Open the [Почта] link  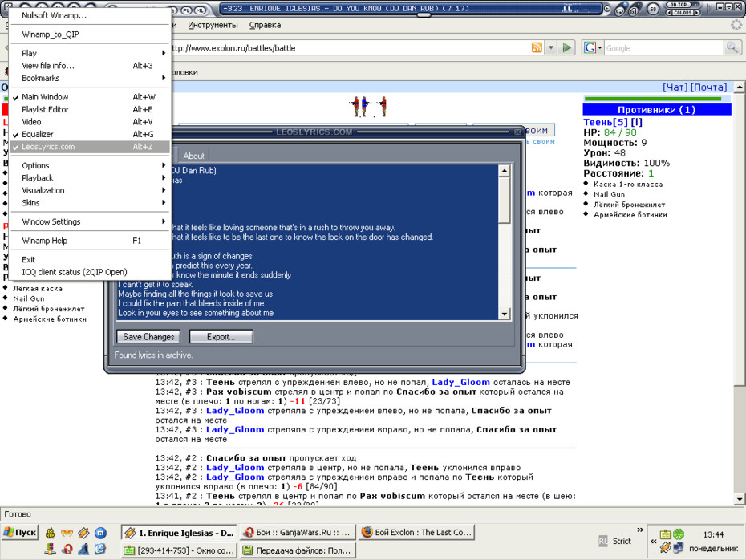[x=709, y=87]
